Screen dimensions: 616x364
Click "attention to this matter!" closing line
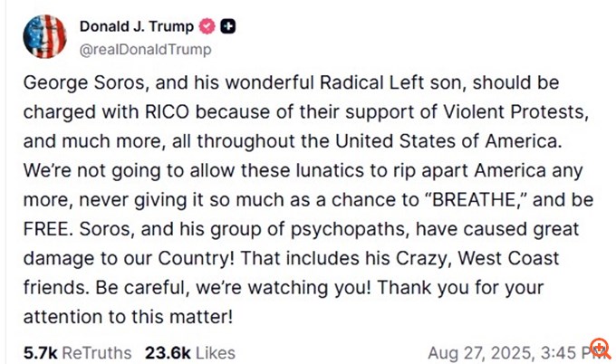pyautogui.click(x=129, y=317)
